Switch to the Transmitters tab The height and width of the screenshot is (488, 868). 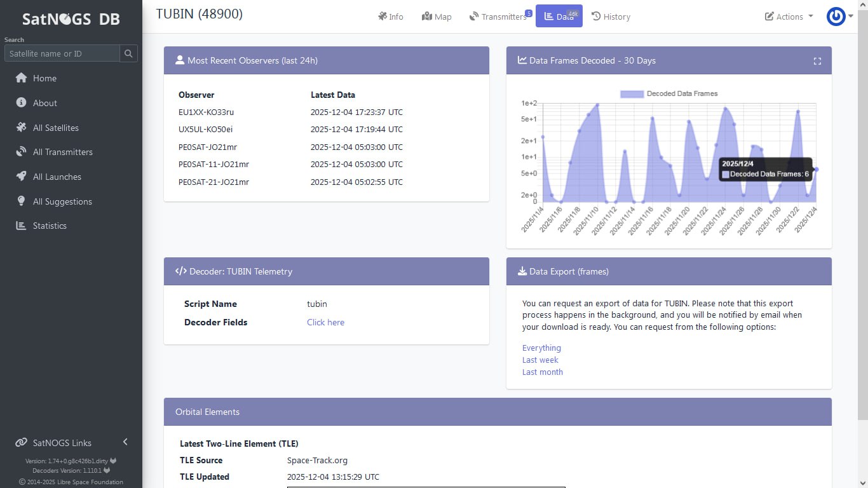tap(498, 17)
